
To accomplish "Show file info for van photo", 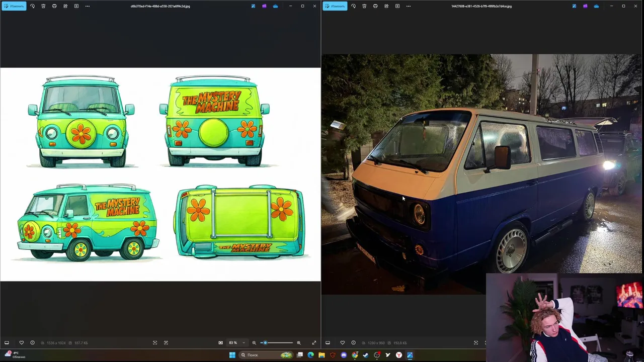I will 353,343.
